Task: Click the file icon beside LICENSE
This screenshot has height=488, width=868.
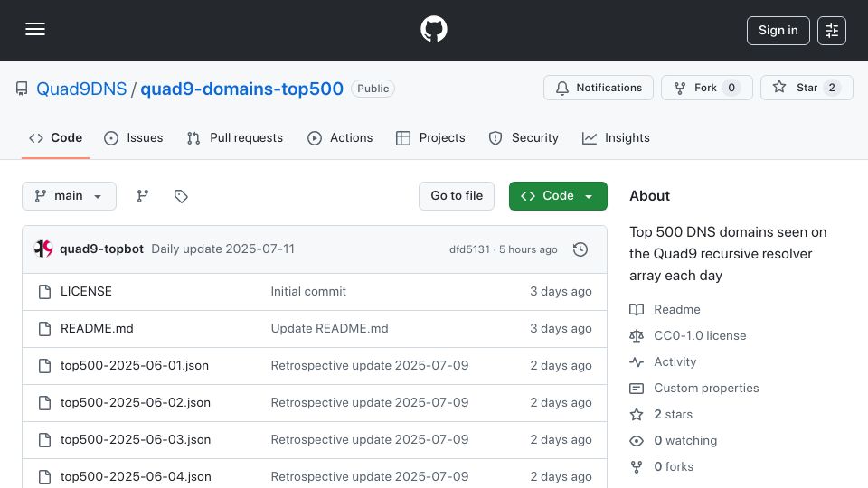Action: (x=45, y=292)
